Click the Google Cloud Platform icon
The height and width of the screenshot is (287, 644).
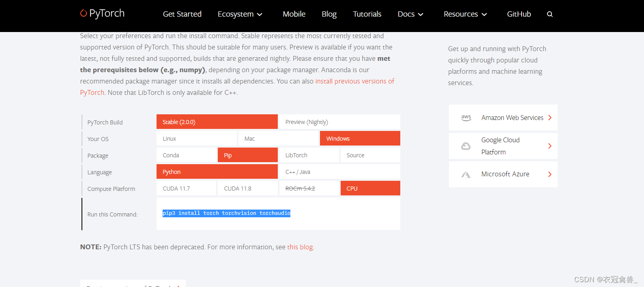(x=466, y=146)
